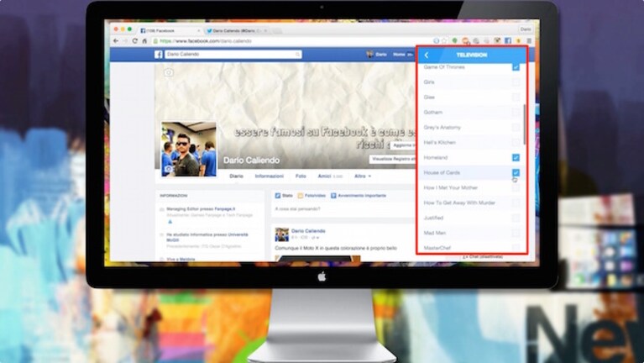Click the cover photo camera icon
Screen dimensions: 644x363
[169, 73]
